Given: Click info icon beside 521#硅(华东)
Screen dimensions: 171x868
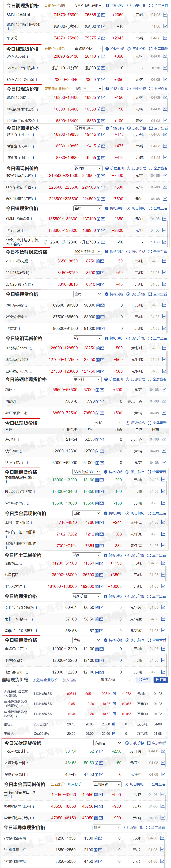Looking at the screenshot, I should pyautogui.click(x=28, y=503).
